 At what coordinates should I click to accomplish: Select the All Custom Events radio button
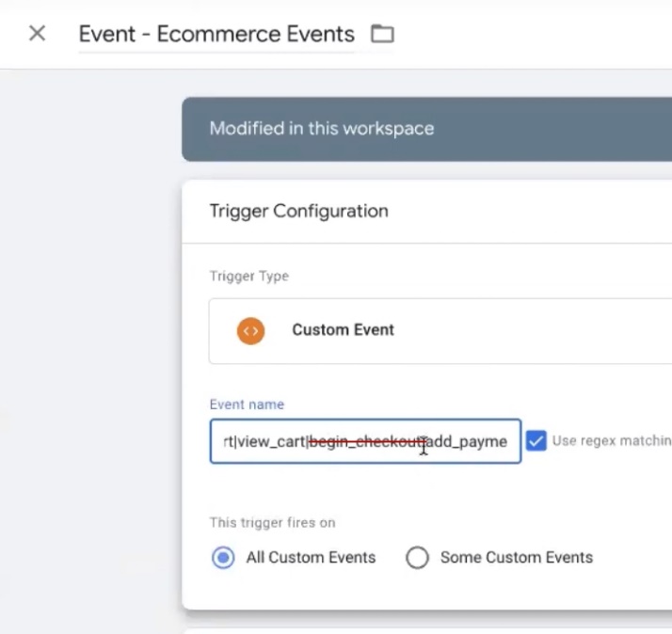click(x=223, y=558)
